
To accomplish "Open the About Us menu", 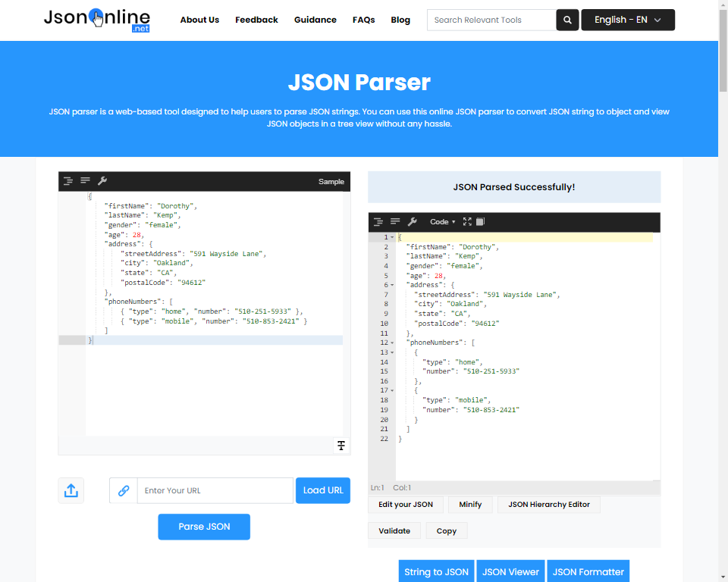I will click(x=199, y=20).
